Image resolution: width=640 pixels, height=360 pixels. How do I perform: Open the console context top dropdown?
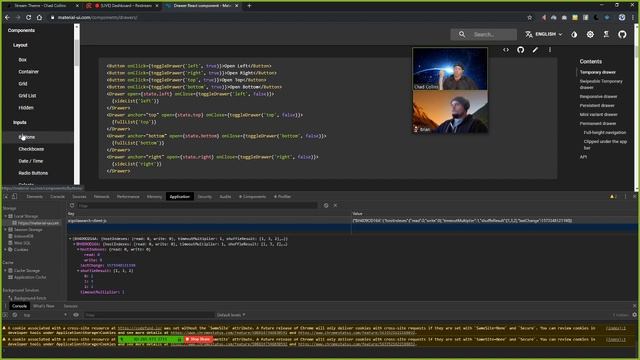tap(45, 315)
